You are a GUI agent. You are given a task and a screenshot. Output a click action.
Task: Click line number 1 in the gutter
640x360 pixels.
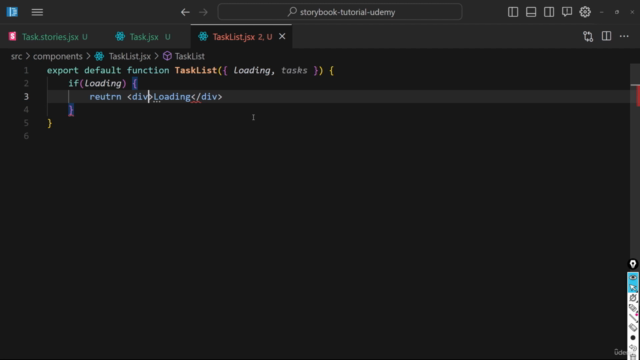coord(26,71)
